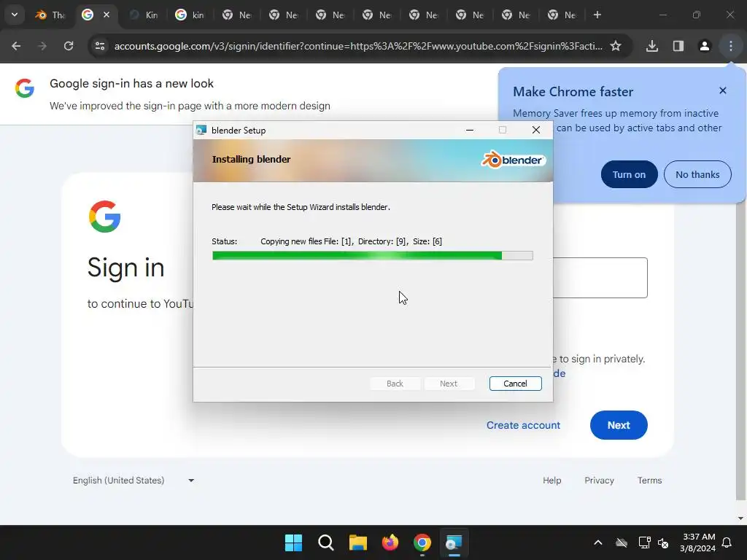Open the tab search dropdown

click(x=15, y=15)
